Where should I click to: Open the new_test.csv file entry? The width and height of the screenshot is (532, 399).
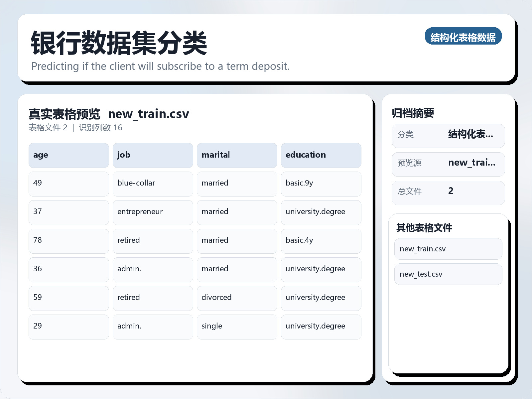[x=448, y=274]
